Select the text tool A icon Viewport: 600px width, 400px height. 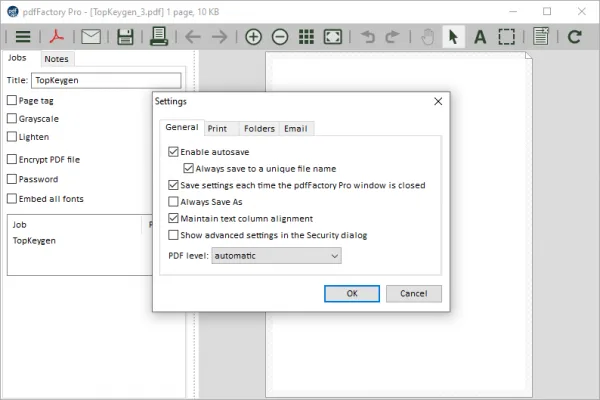coord(480,37)
